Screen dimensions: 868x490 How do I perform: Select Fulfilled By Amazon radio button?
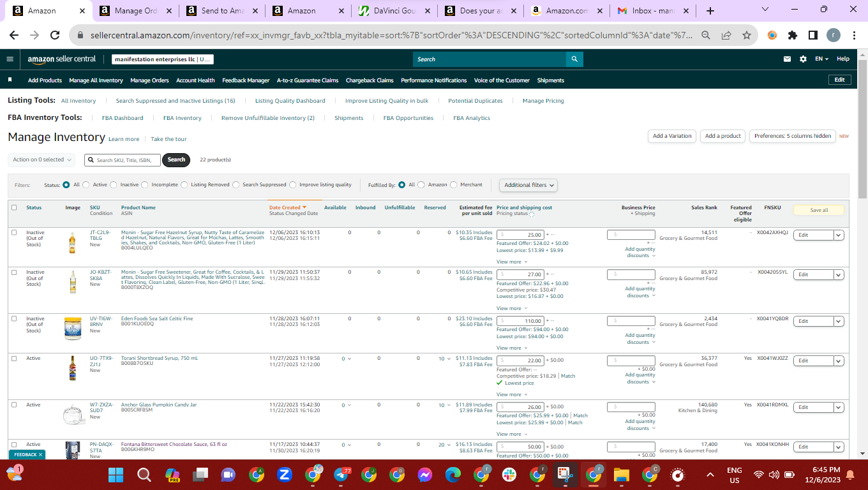tap(421, 185)
